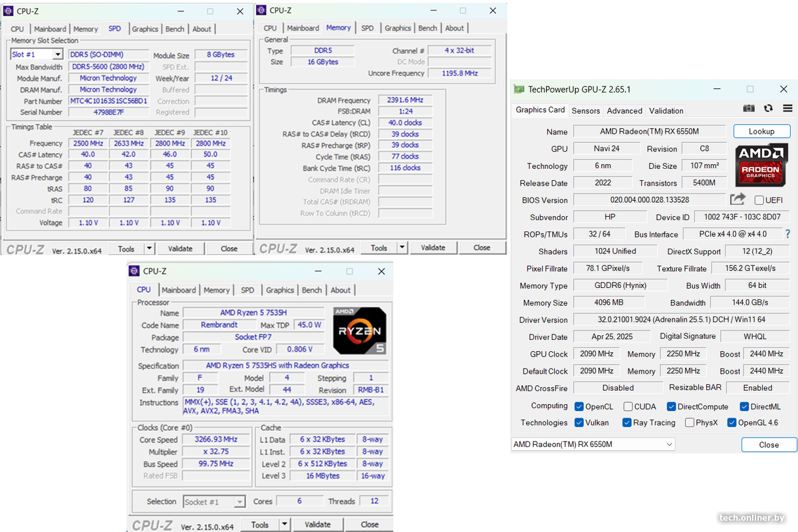This screenshot has height=532, width=798.
Task: Open Tools dropdown arrow in SPD window
Action: pyautogui.click(x=149, y=249)
